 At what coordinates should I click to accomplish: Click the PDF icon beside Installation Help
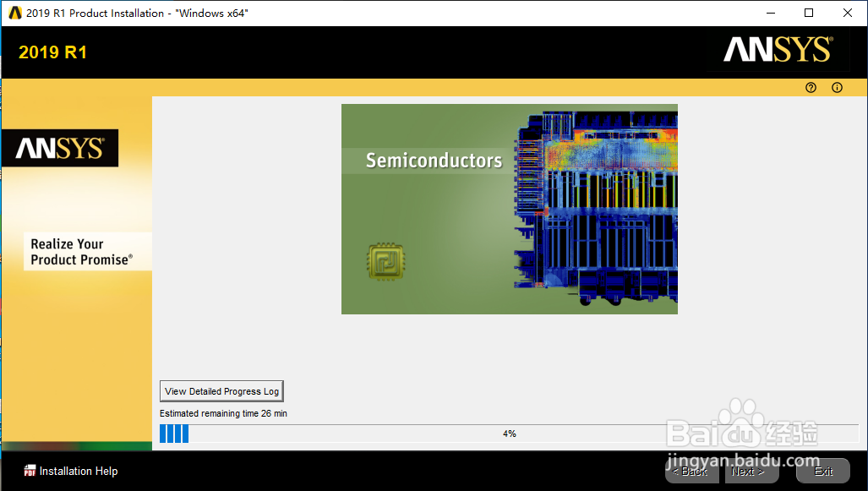click(x=30, y=471)
